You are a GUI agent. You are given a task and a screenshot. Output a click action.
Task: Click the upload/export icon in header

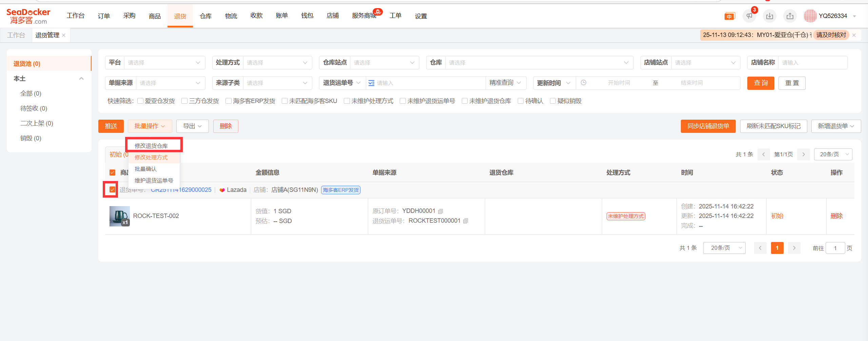tap(790, 16)
